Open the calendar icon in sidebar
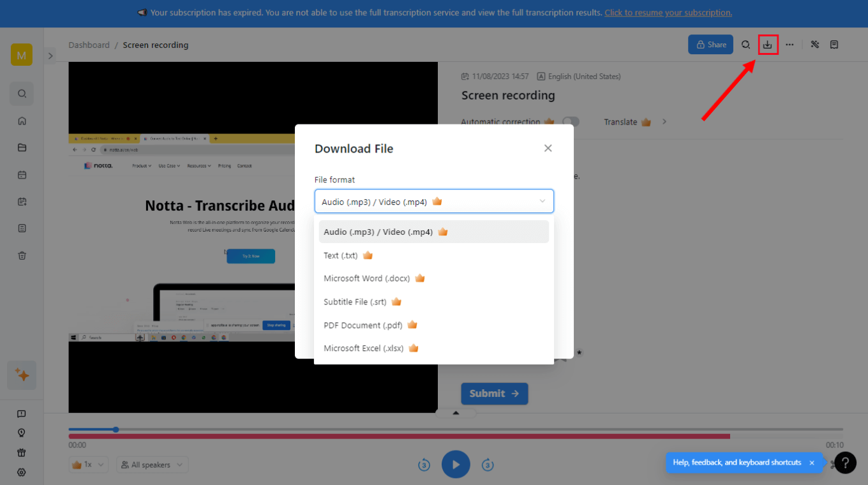The height and width of the screenshot is (485, 868). 22,174
